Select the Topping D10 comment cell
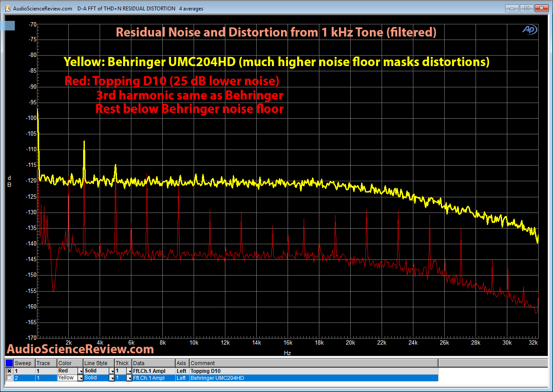 [x=313, y=371]
